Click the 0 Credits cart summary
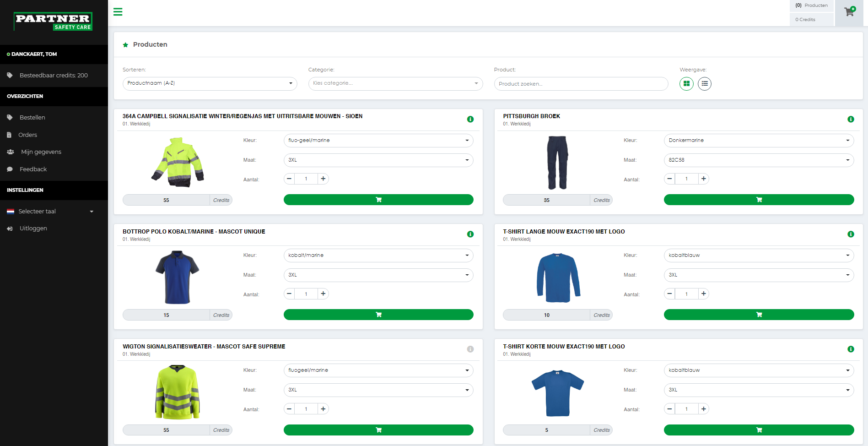 point(812,20)
